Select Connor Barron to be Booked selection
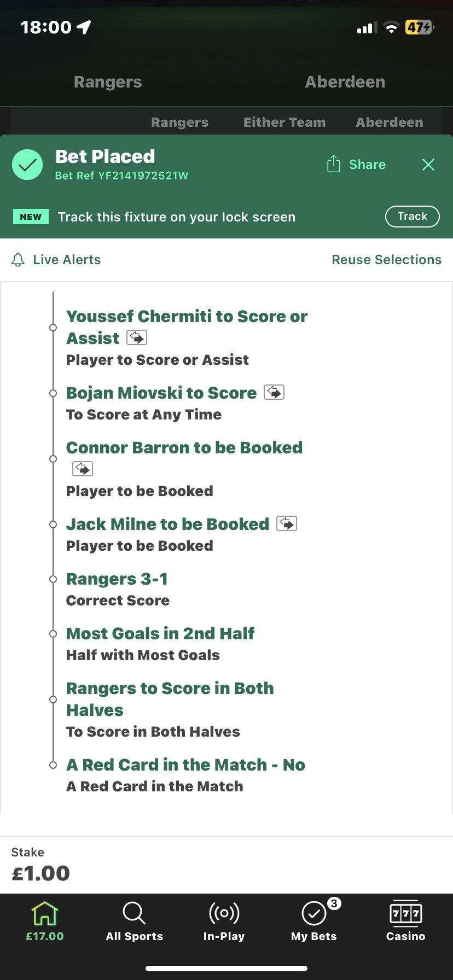Screen dimensions: 453x980 (184, 447)
